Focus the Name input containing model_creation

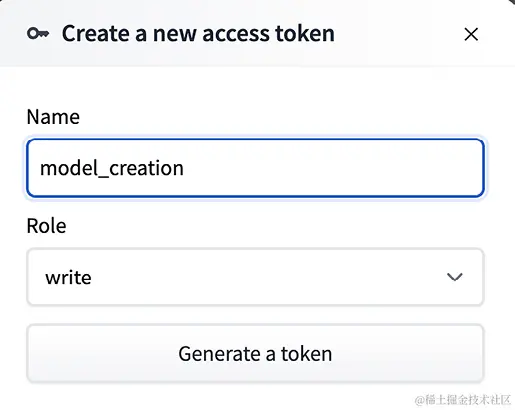pos(255,168)
